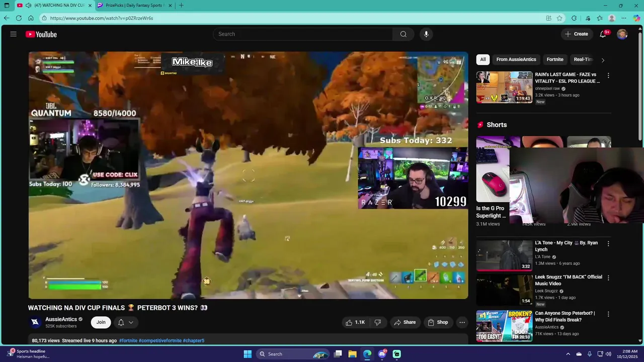Open options for RAIN's LAST GAME video

click(608, 75)
